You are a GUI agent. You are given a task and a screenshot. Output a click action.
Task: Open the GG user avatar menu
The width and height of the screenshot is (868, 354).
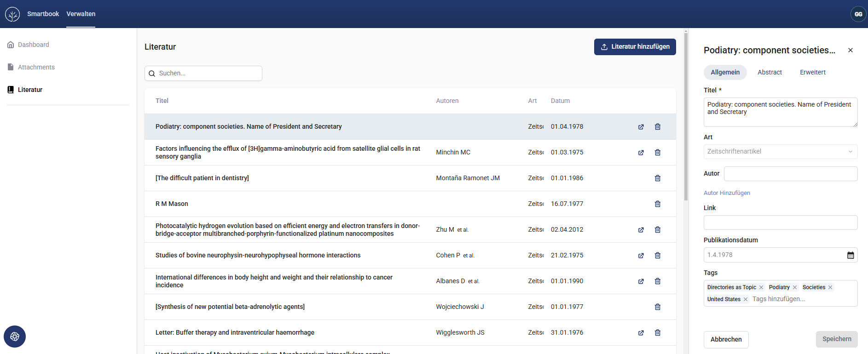858,14
